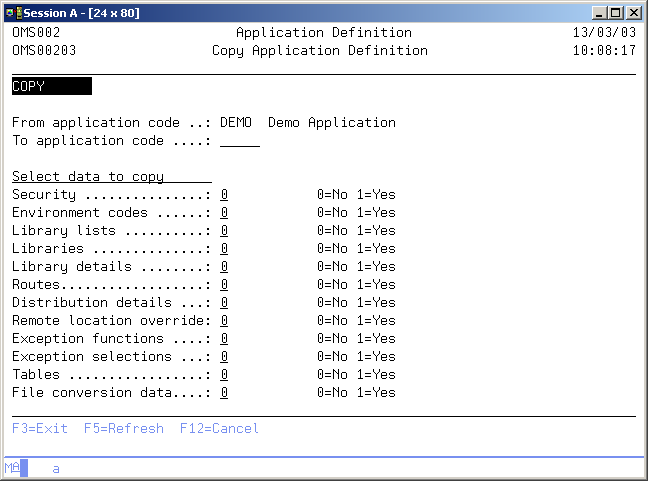Focus the Library details value field

(224, 267)
